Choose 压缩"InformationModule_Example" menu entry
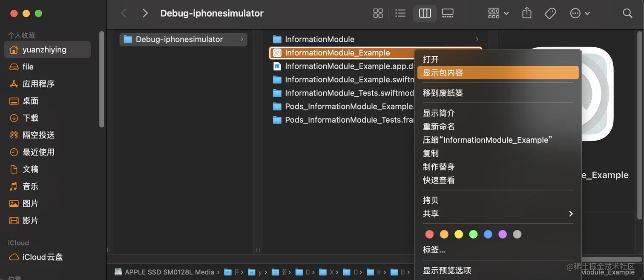This screenshot has width=644, height=280. coord(498,140)
